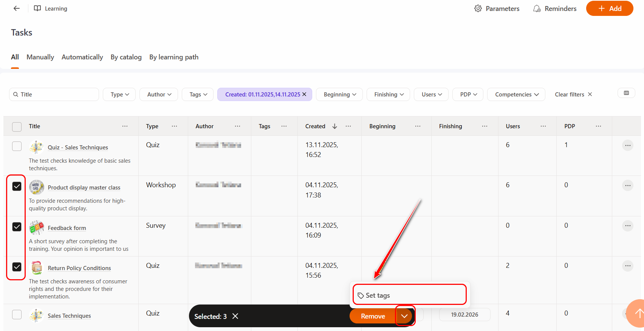Screen dimensions: 644x331
Task: Open Return Policy Conditions link
Action: point(79,268)
